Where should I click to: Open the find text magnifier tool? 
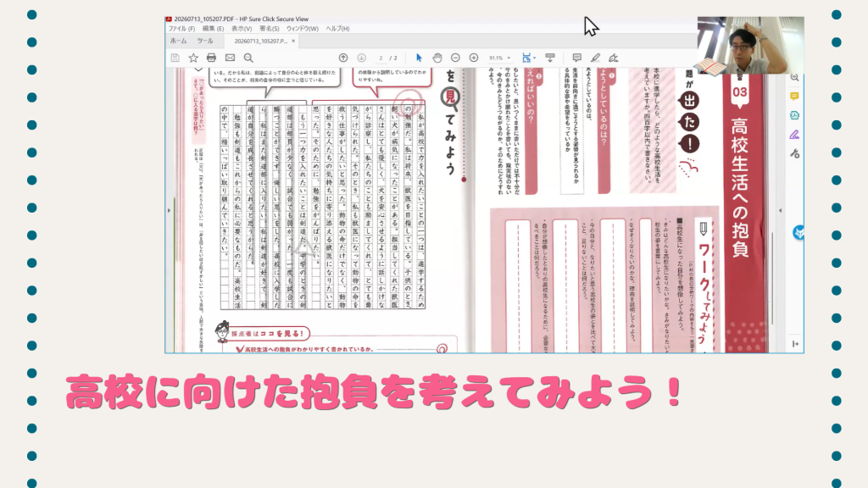click(248, 58)
